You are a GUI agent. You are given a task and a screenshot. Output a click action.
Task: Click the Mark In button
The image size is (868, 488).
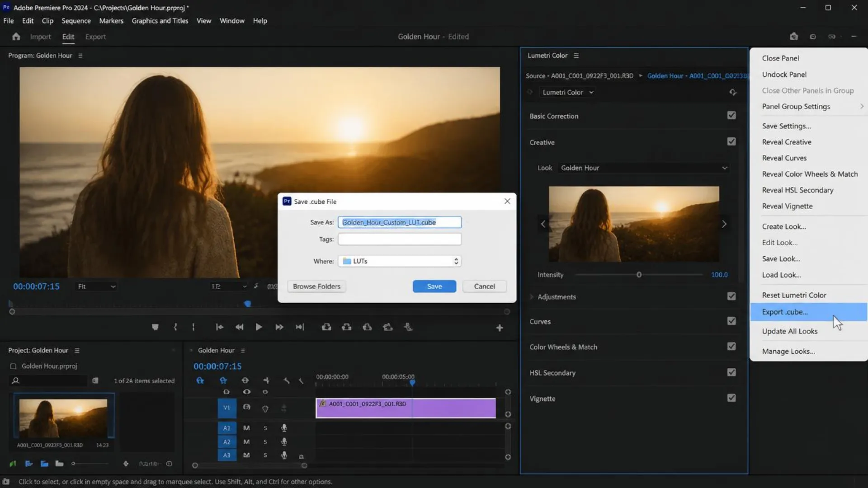click(x=175, y=327)
